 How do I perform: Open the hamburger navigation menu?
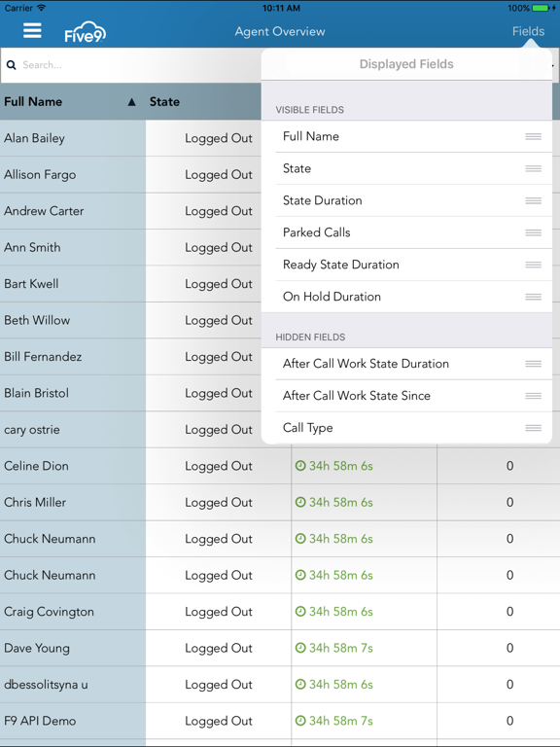[32, 31]
